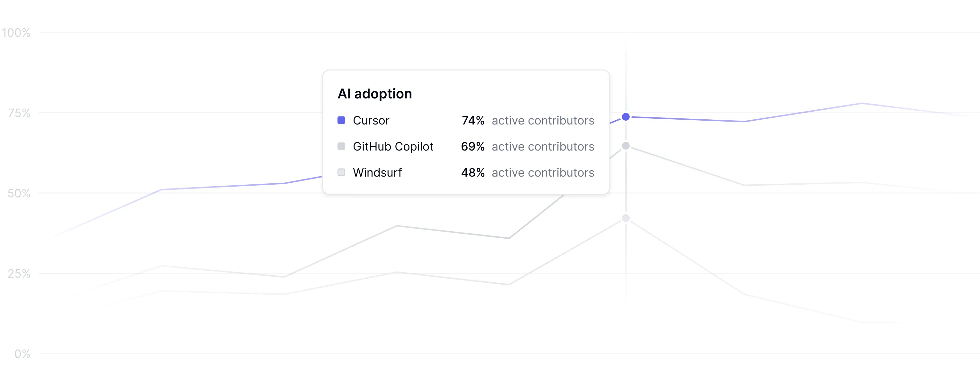
Task: Click the 0% y-axis label
Action: point(22,354)
